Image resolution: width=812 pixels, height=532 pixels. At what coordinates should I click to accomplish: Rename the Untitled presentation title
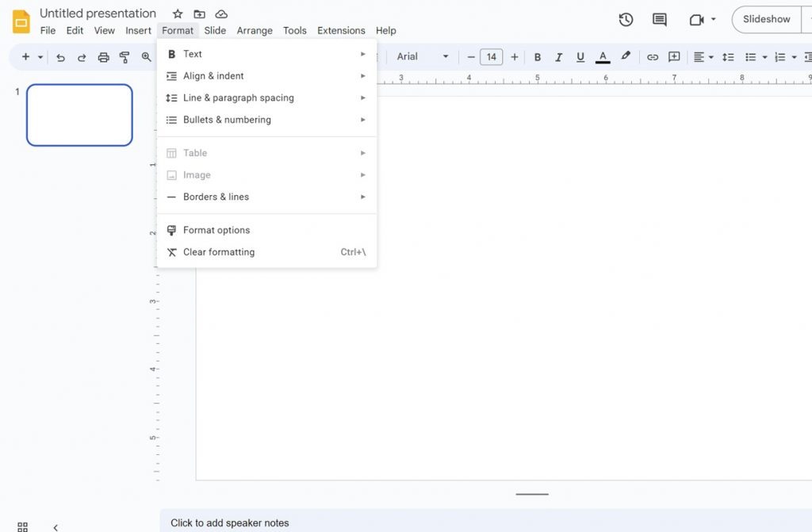coord(98,13)
